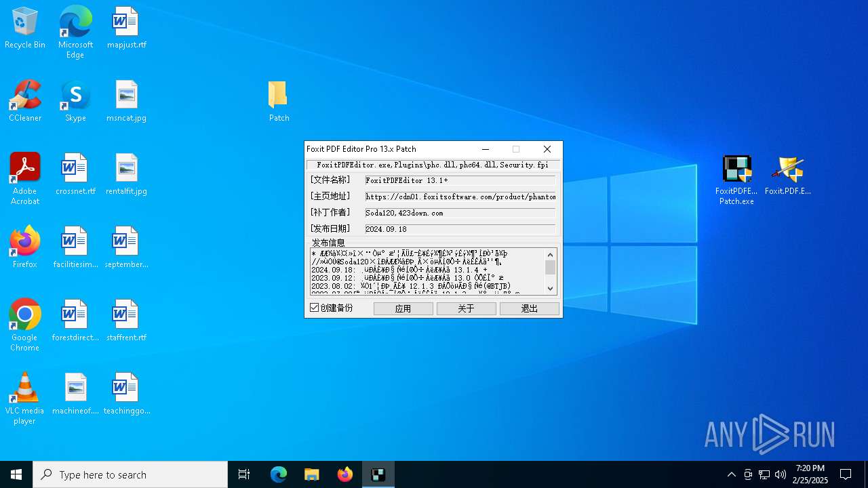Open Edge from the taskbar
This screenshot has height=488, width=868.
point(279,474)
